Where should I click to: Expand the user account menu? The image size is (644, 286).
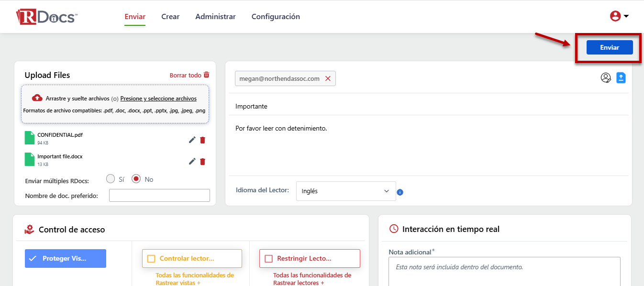coord(619,16)
